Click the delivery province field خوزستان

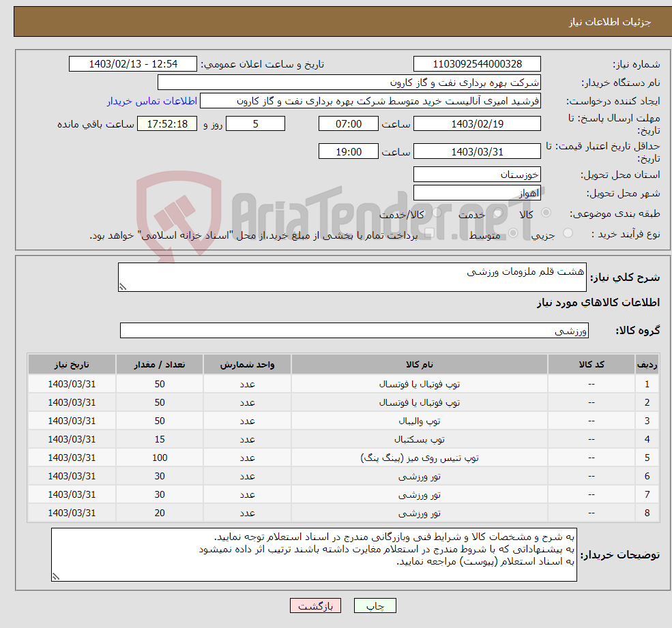477,175
